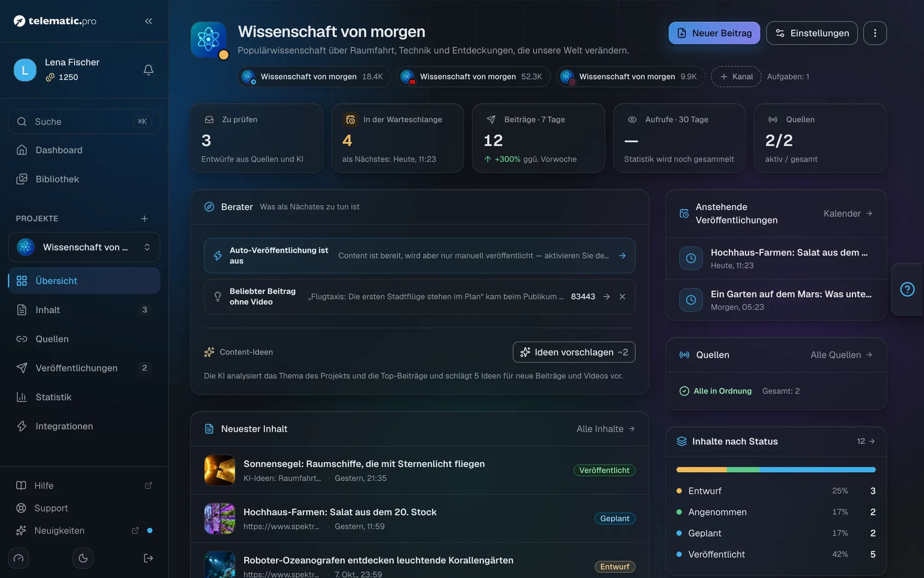Click the Veröffentlicht status row
The image size is (924, 578).
point(776,554)
